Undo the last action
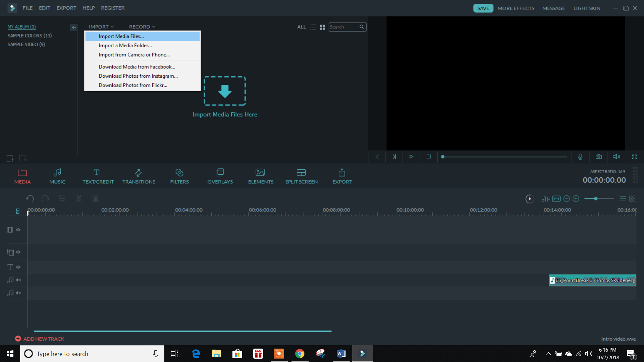This screenshot has width=644, height=362. click(30, 198)
